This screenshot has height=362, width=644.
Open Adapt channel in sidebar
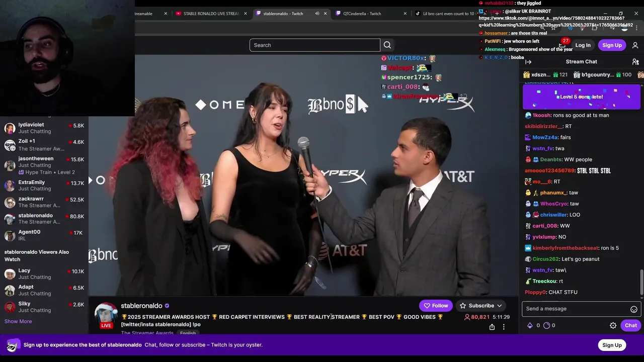44,290
